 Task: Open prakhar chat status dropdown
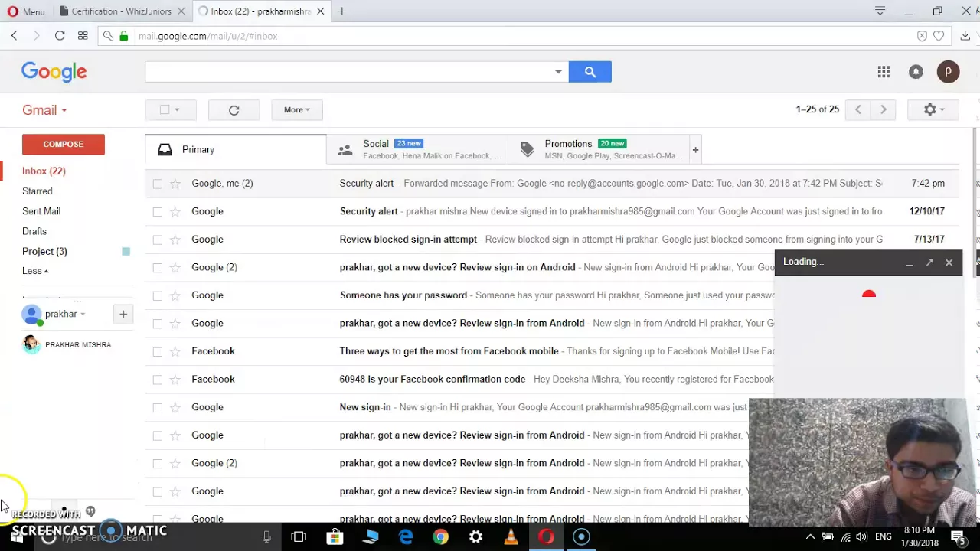tap(83, 314)
